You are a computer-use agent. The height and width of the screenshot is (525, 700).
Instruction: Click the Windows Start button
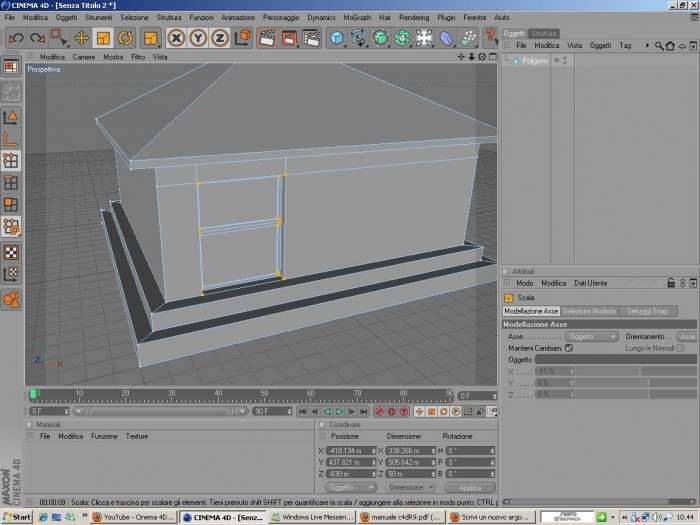(17, 517)
